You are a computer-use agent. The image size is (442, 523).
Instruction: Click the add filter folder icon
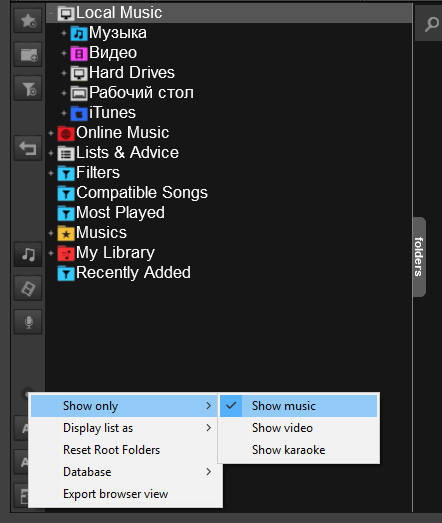point(28,88)
